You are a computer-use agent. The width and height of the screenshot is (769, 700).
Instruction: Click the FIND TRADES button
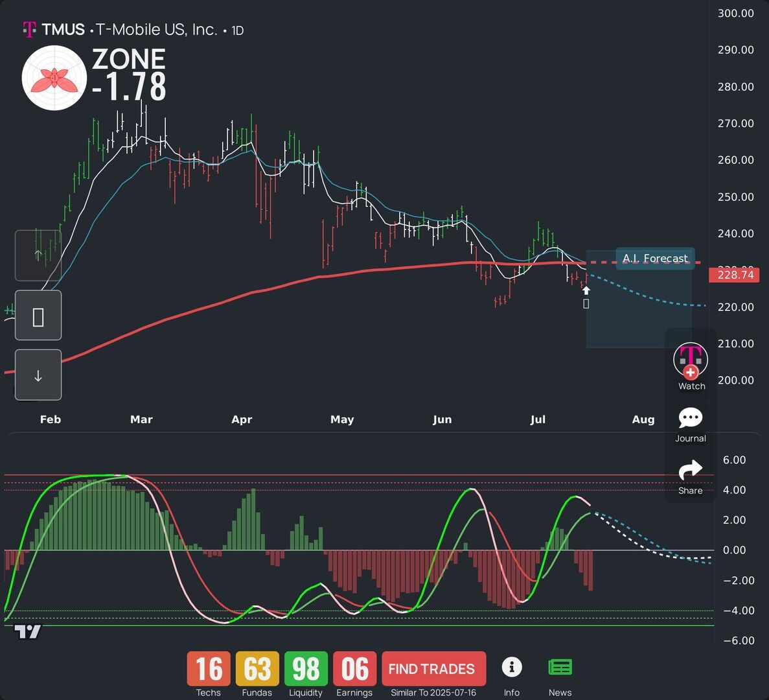[x=433, y=669]
